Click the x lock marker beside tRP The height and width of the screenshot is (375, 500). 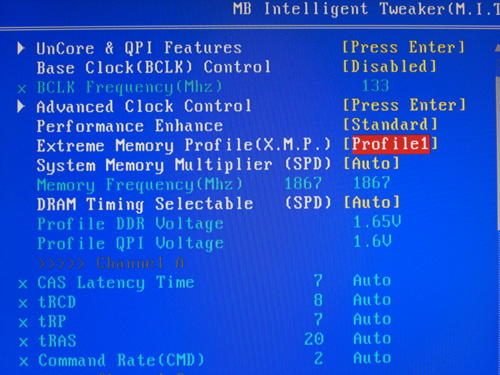(x=23, y=323)
